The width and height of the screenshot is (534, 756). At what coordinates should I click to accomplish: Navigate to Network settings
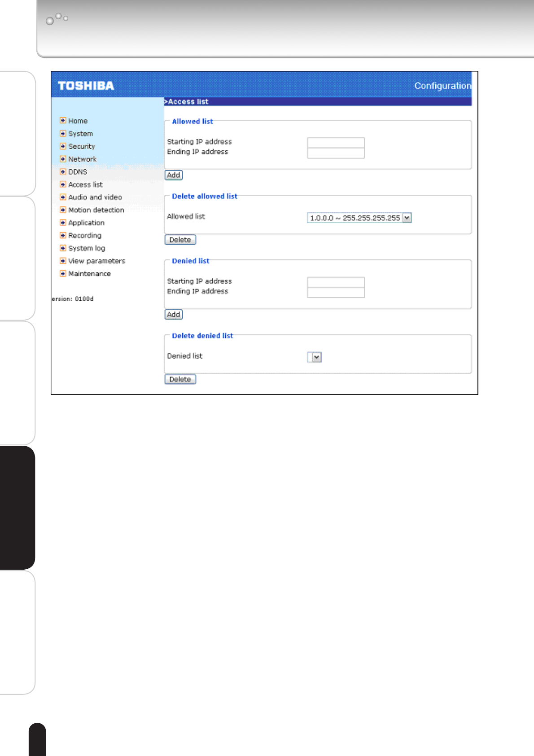pyautogui.click(x=82, y=159)
